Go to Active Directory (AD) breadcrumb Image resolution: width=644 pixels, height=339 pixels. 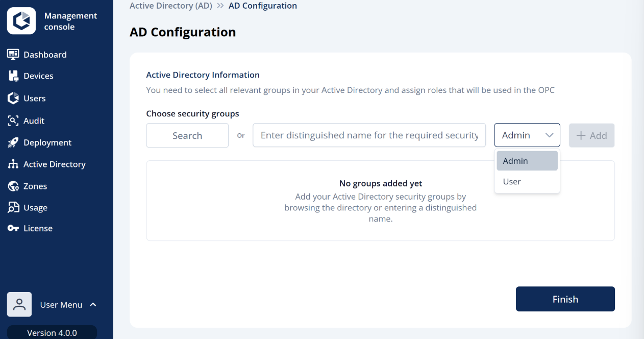click(171, 6)
